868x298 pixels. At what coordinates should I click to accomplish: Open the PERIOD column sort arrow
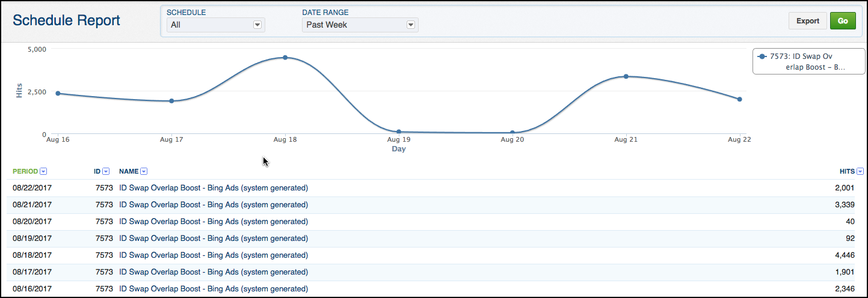(43, 171)
